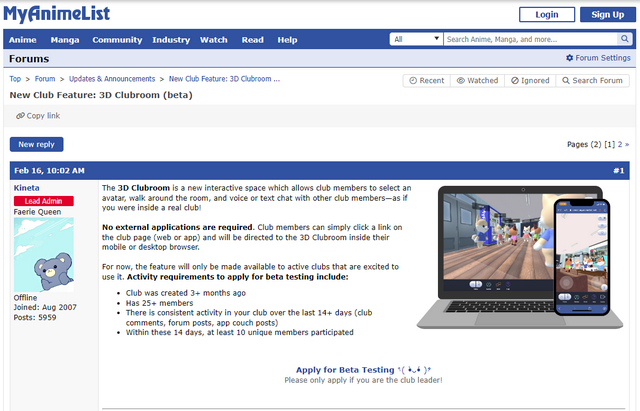Viewport: 640px width, 411px height.
Task: Click the next page » arrow
Action: [627, 144]
